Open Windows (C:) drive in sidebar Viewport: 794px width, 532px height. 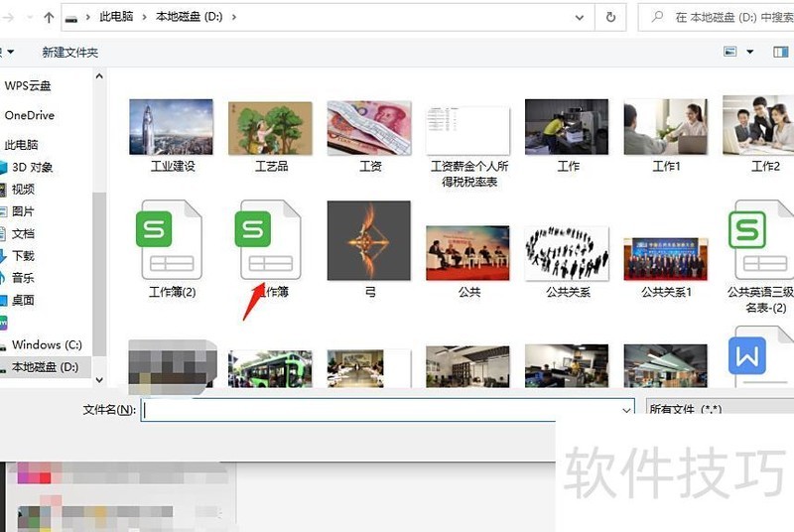pyautogui.click(x=46, y=344)
